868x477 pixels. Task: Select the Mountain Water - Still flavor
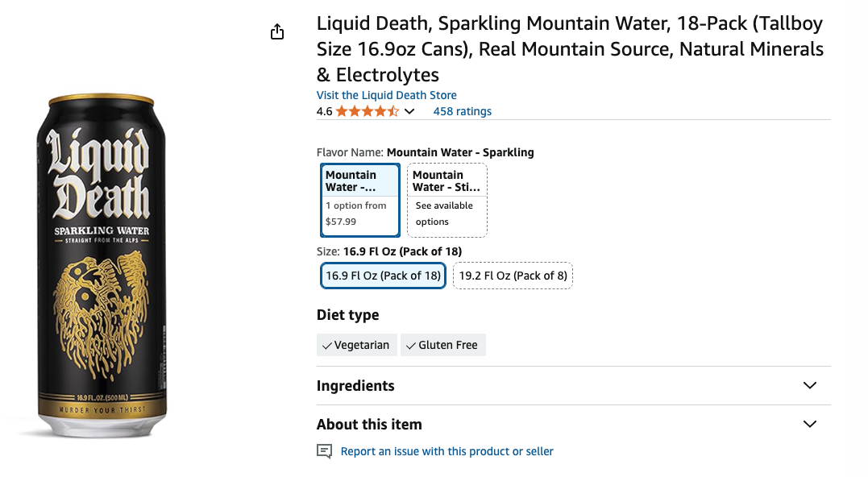[446, 200]
